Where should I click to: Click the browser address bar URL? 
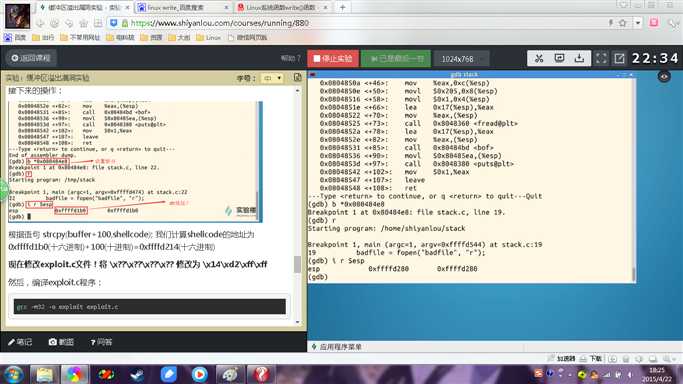point(220,23)
